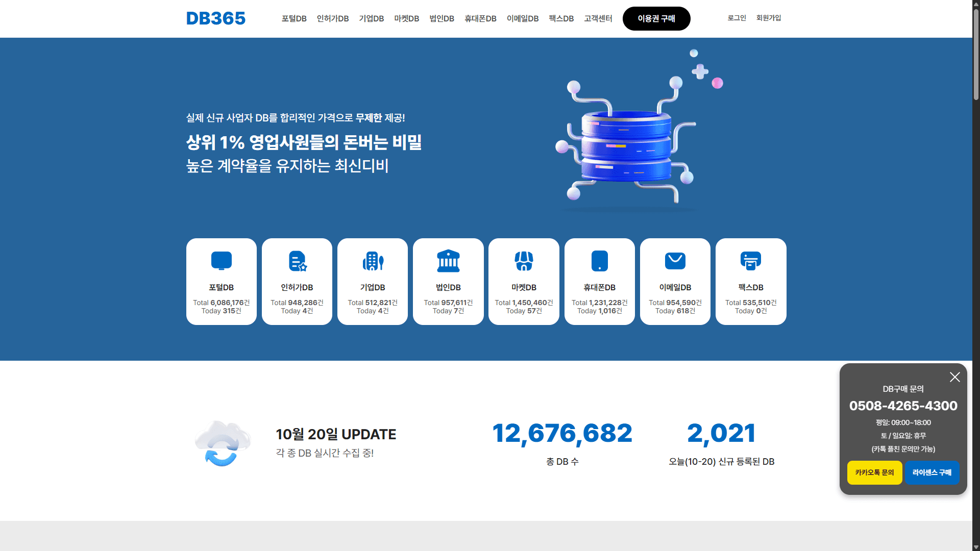The width and height of the screenshot is (980, 551).
Task: Click Total 6,086,176건 text
Action: pyautogui.click(x=222, y=303)
